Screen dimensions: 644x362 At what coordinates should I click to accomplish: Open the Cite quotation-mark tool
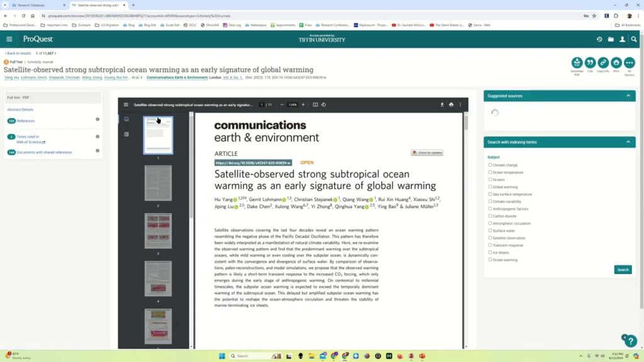[590, 62]
